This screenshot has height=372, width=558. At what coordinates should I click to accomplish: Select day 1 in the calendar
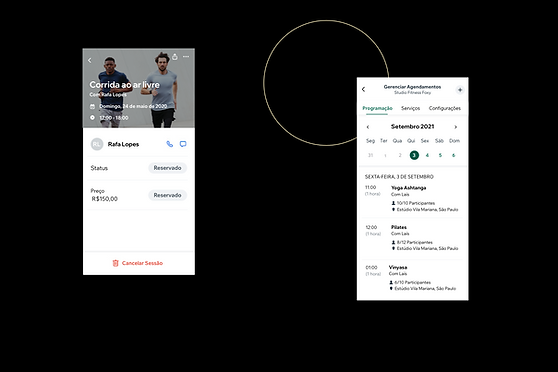pos(385,155)
